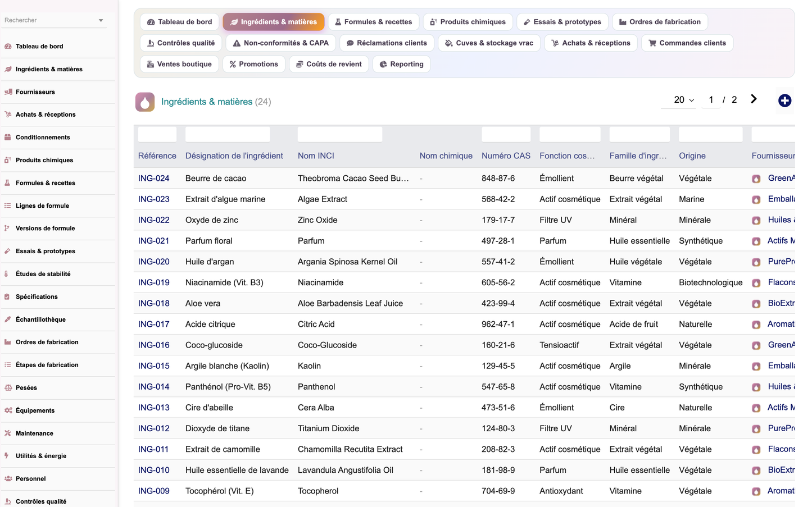Screen dimensions: 812x507
Task: Click supplier icon in Aloe vera row
Action: pos(756,304)
